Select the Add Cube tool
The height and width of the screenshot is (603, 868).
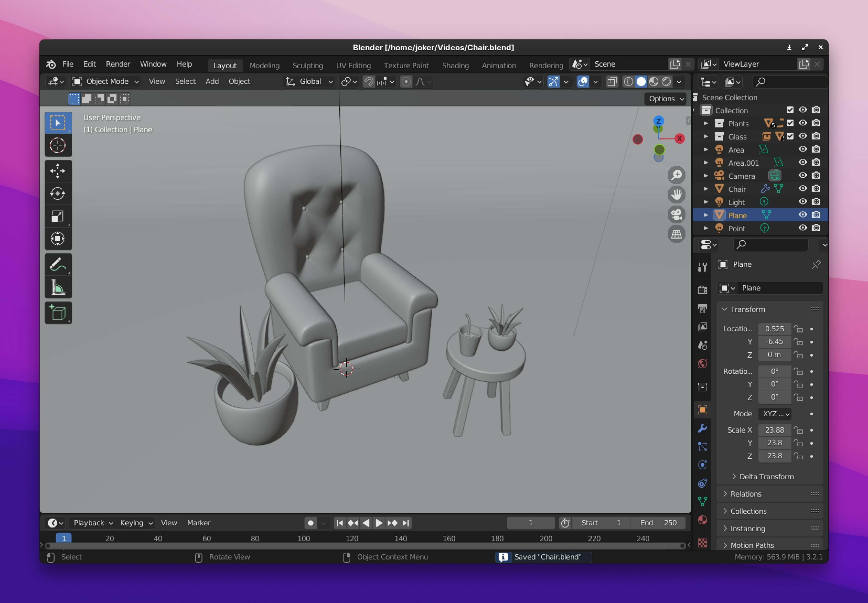[58, 313]
